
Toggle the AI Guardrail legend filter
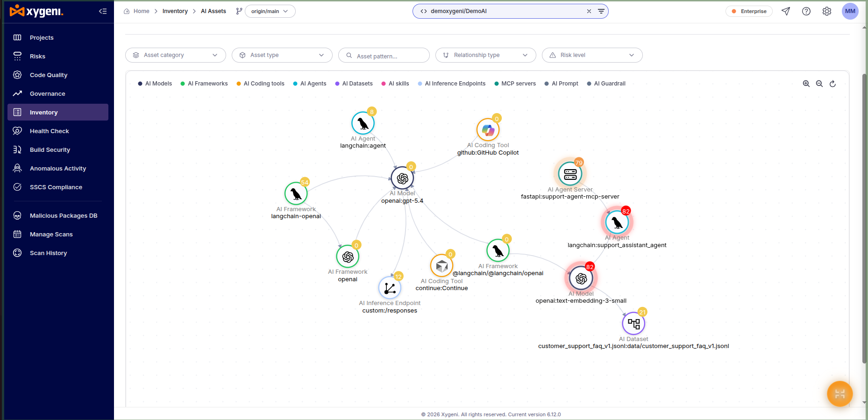[x=606, y=84]
